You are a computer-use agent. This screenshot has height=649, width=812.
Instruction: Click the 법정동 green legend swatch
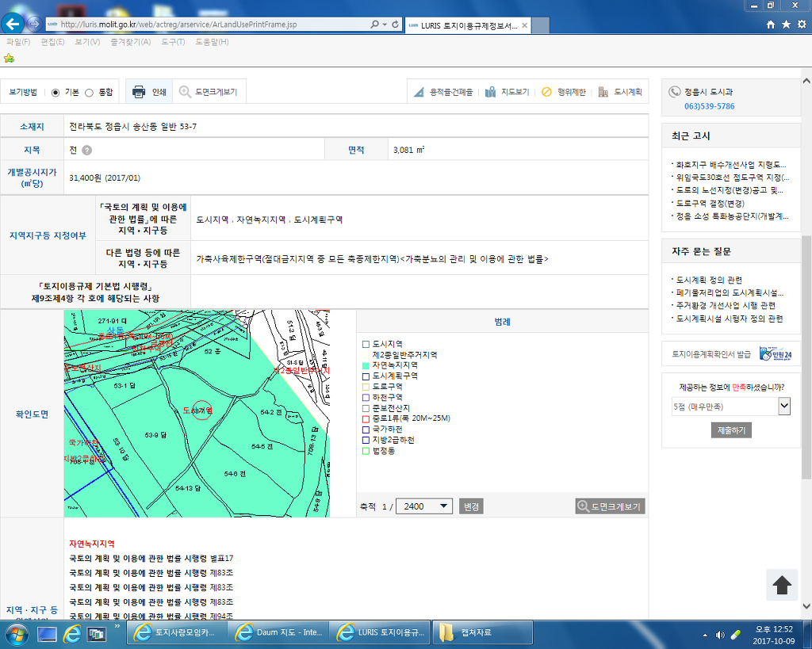[366, 451]
